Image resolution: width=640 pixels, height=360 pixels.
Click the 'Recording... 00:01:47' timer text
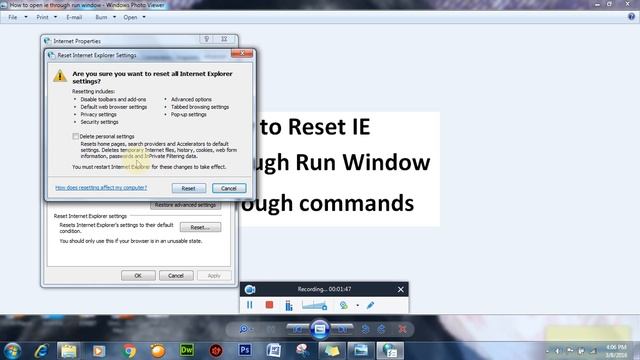[x=324, y=289]
